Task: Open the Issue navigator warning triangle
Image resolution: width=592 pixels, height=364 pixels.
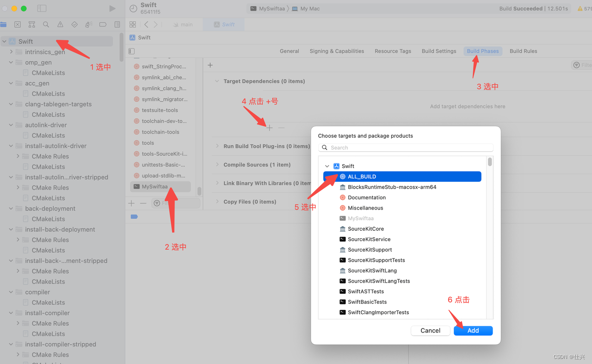Action: click(x=60, y=25)
